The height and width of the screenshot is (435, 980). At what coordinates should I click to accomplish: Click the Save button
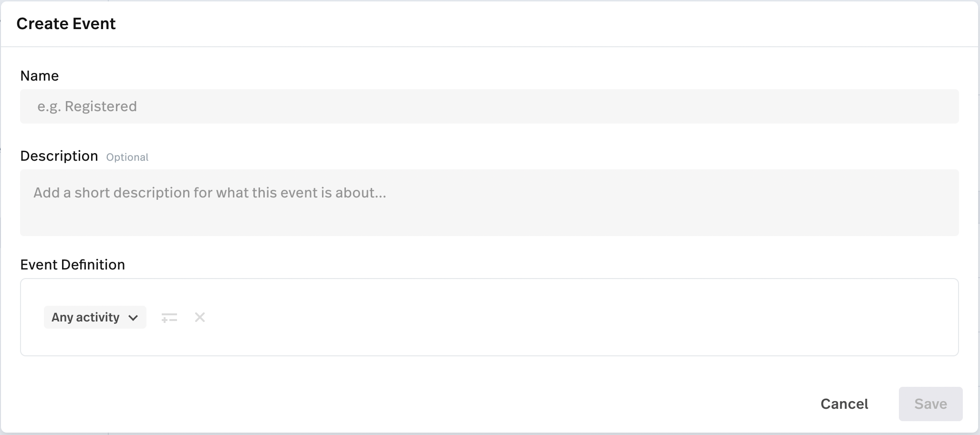930,404
